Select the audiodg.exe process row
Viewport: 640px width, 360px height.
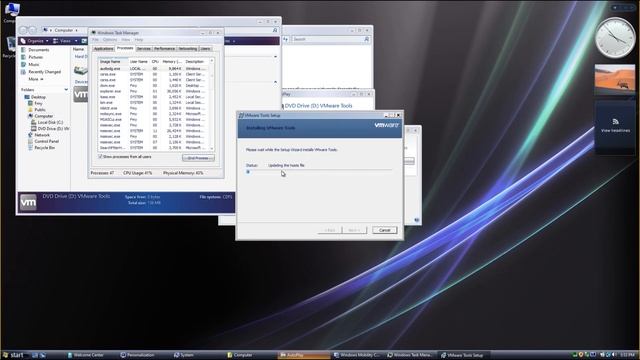click(x=153, y=69)
